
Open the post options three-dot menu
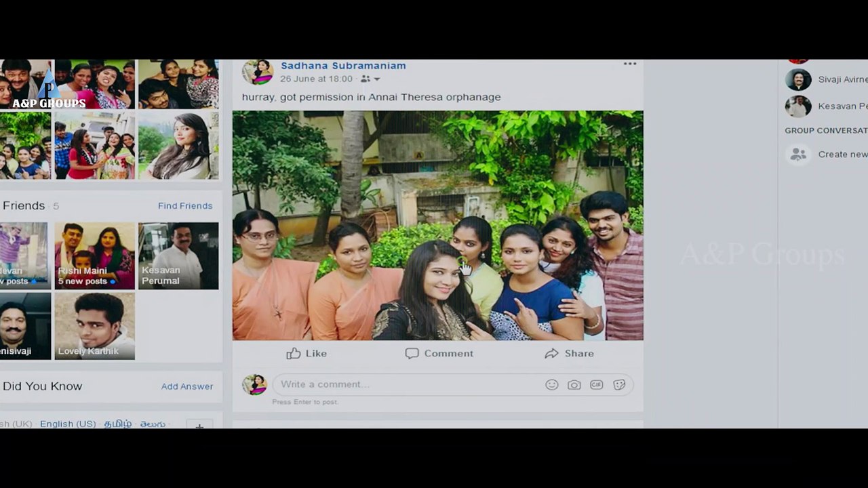630,64
